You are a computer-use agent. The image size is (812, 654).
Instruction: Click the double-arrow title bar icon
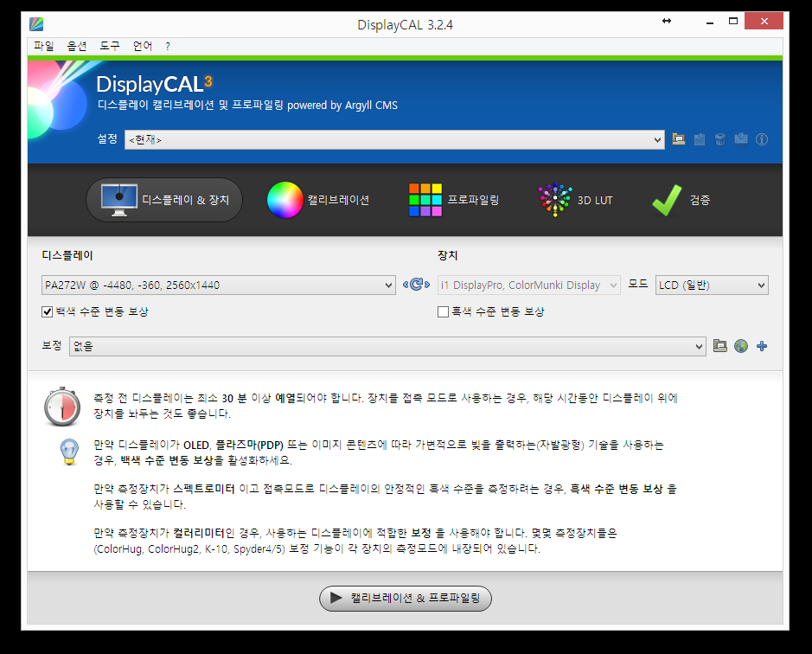(667, 21)
